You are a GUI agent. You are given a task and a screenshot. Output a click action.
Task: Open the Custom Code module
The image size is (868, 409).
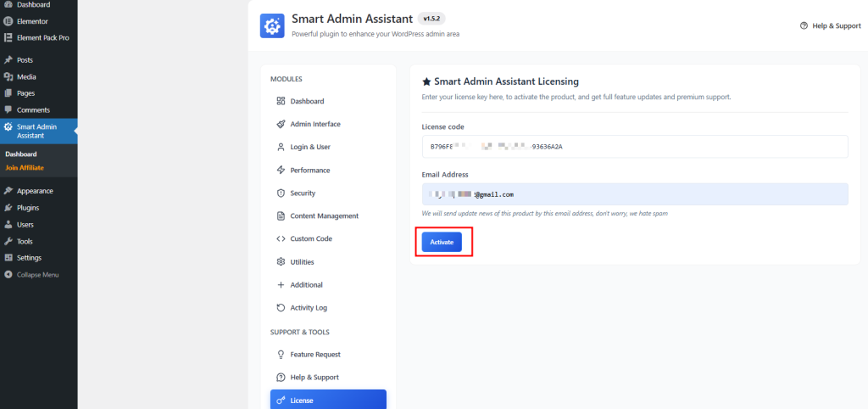coord(328,238)
